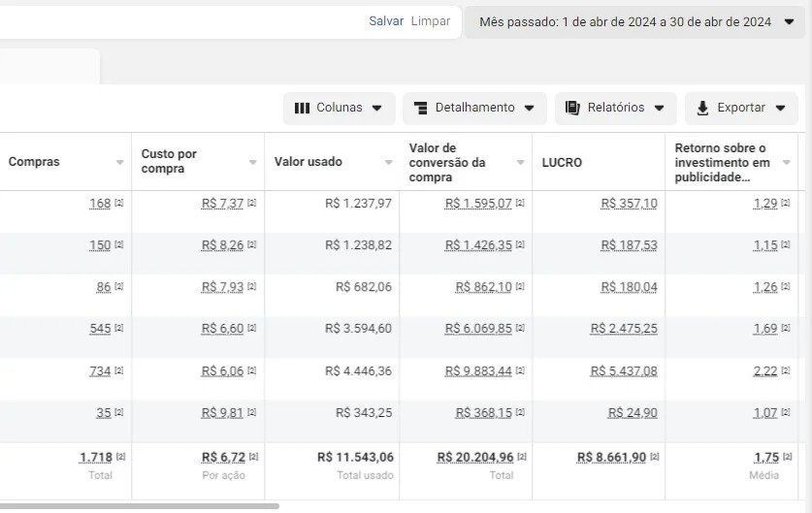This screenshot has height=513, width=812.
Task: Expand the Exportar dropdown arrow
Action: [779, 109]
